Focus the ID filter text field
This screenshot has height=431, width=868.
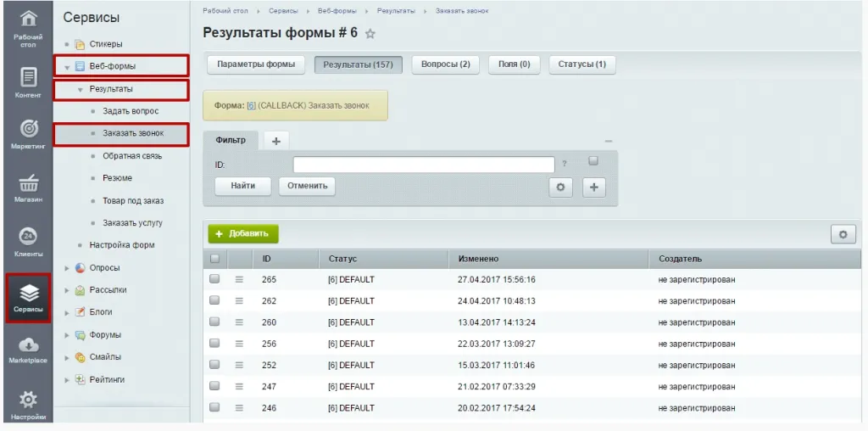423,165
